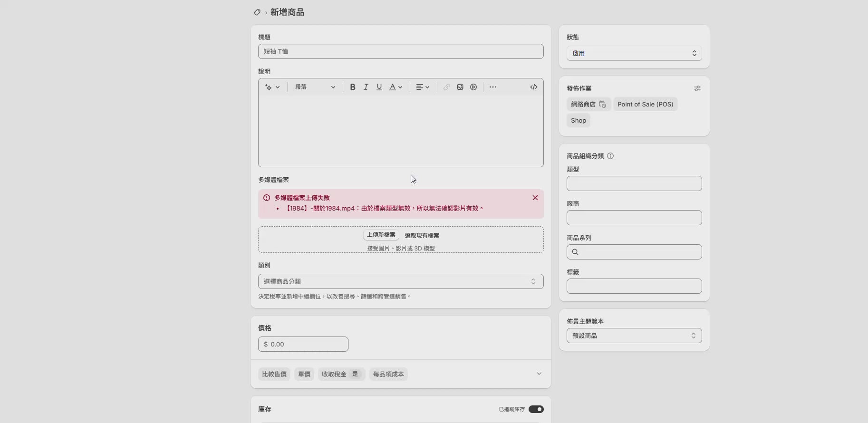868x423 pixels.
Task: Toggle underline formatting in editor
Action: pos(379,87)
